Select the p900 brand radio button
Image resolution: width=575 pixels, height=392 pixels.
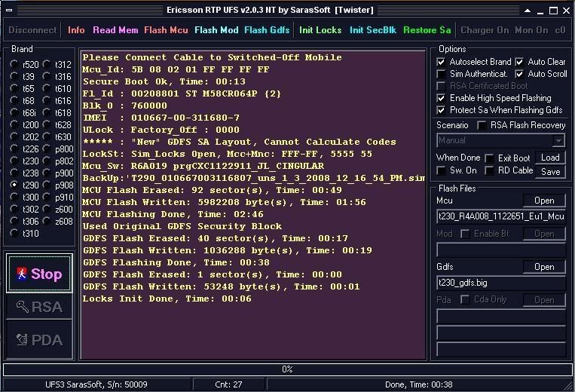pos(46,173)
